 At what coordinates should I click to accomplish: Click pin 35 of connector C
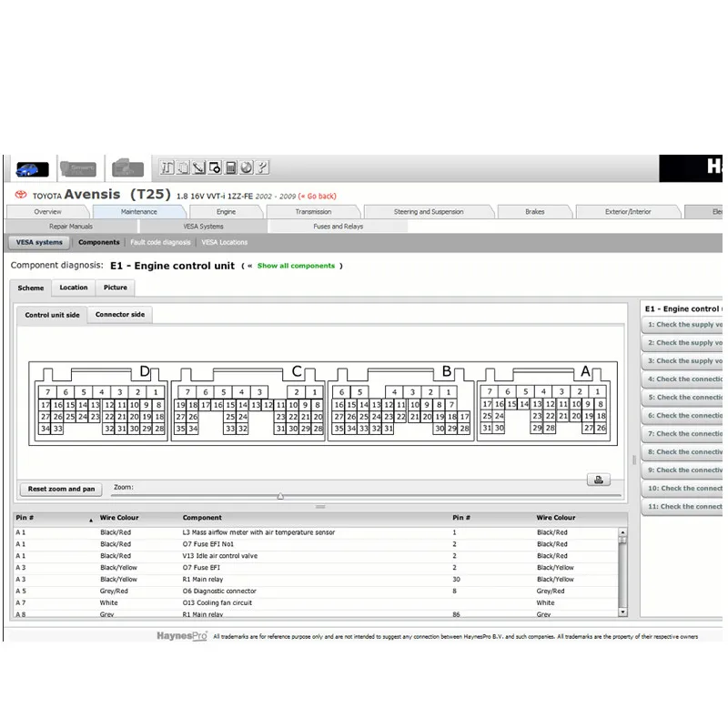tap(180, 429)
